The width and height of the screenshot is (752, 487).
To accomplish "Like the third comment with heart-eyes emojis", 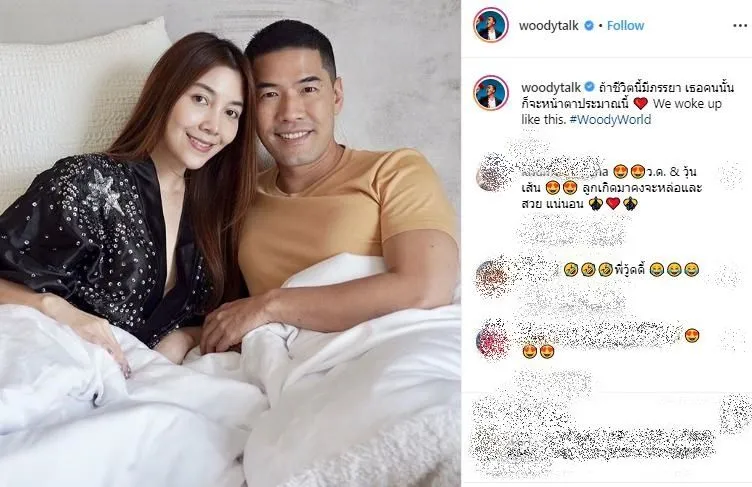I will tap(732, 339).
